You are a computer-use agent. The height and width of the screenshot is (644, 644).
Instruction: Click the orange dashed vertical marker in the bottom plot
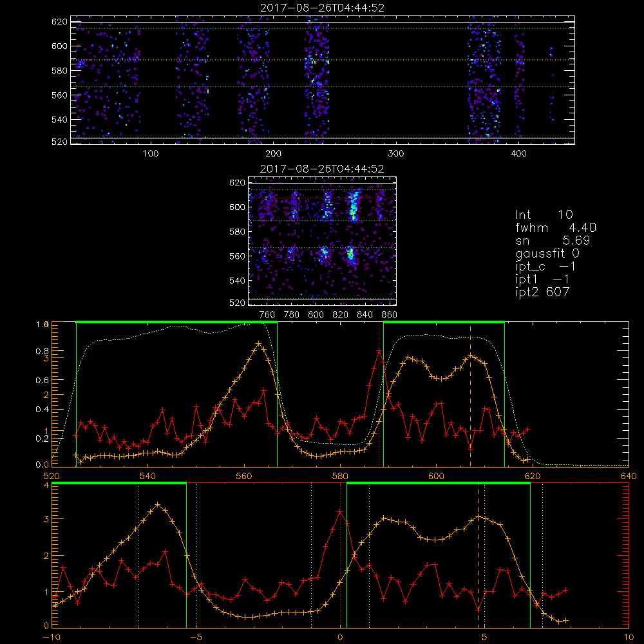tap(478, 554)
